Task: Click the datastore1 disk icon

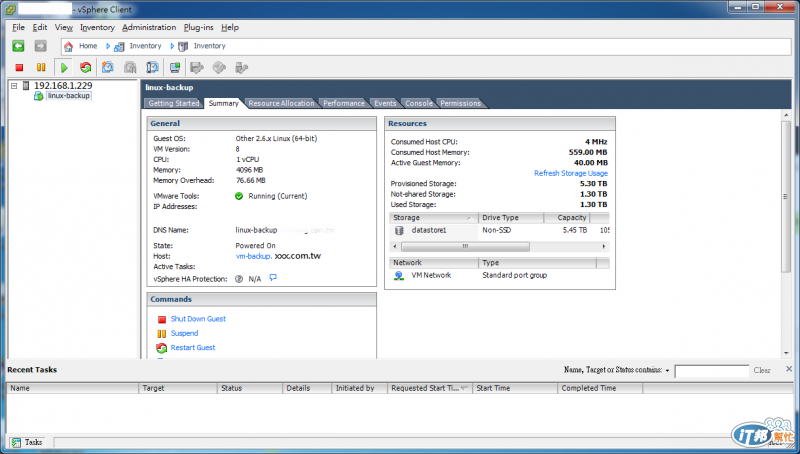Action: (x=399, y=231)
